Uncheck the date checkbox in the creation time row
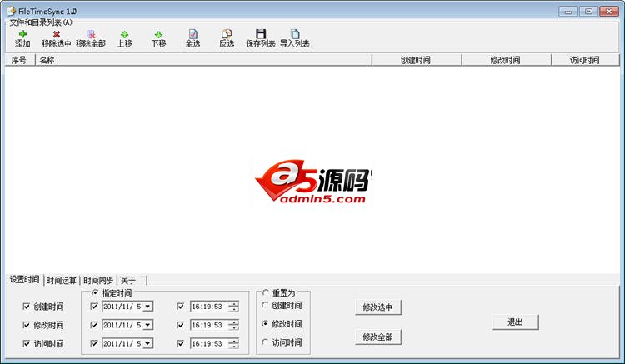 click(x=94, y=307)
